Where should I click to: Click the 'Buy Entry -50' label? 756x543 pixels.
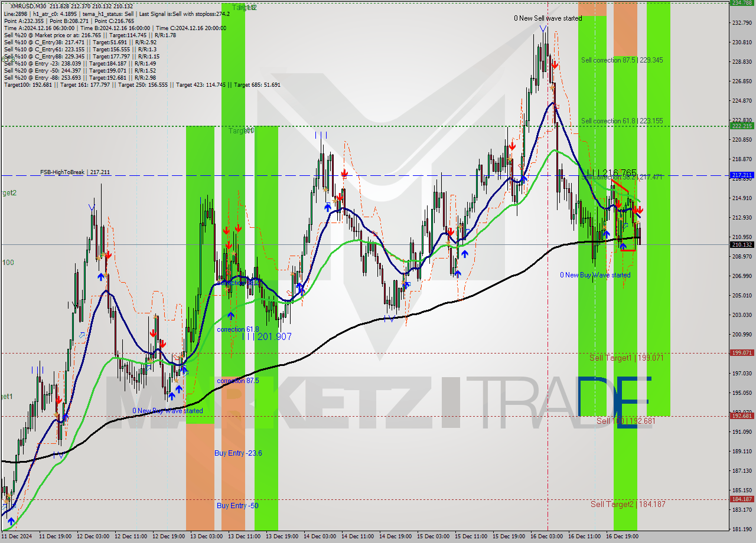tap(237, 506)
